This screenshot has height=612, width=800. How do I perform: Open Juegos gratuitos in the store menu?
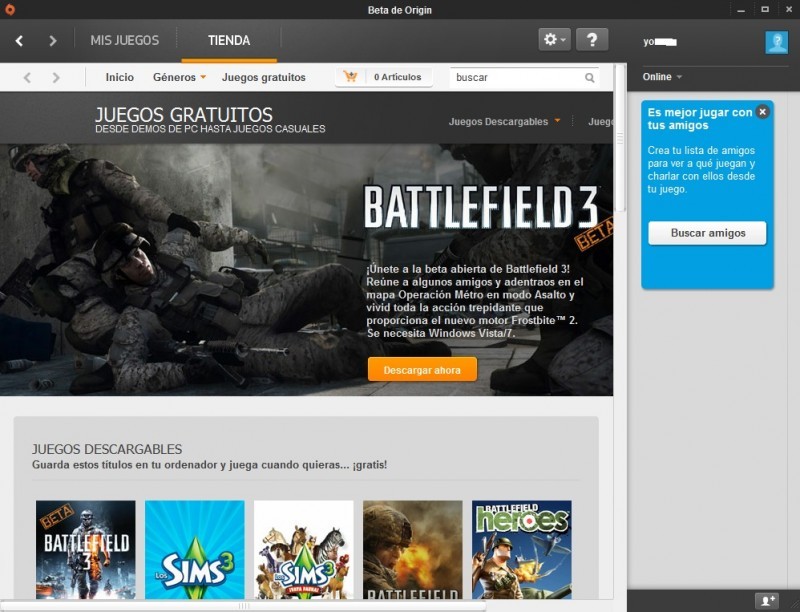pyautogui.click(x=264, y=77)
